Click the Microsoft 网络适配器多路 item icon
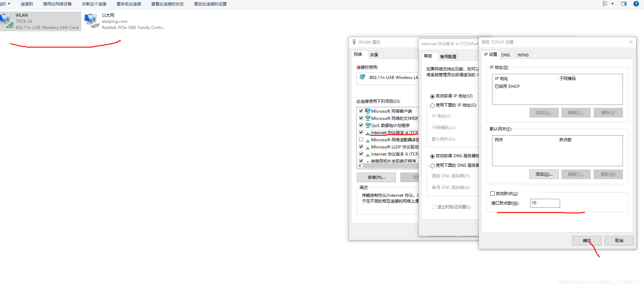The height and width of the screenshot is (288, 644). [368, 140]
